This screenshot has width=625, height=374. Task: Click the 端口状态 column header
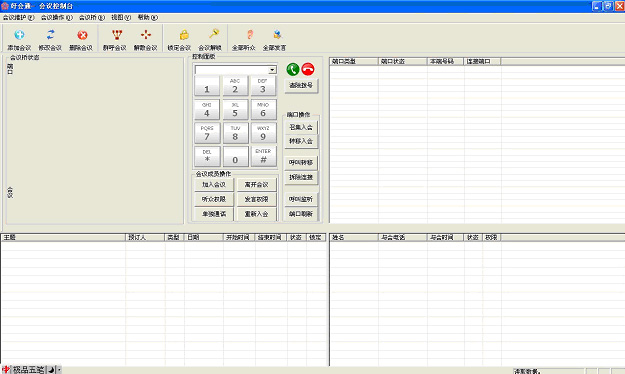pyautogui.click(x=403, y=61)
